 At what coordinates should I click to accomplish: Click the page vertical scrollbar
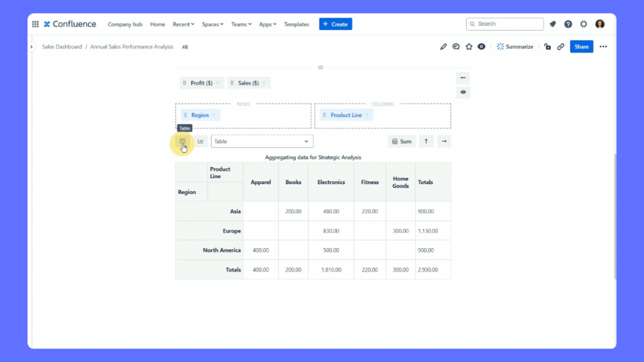614,218
